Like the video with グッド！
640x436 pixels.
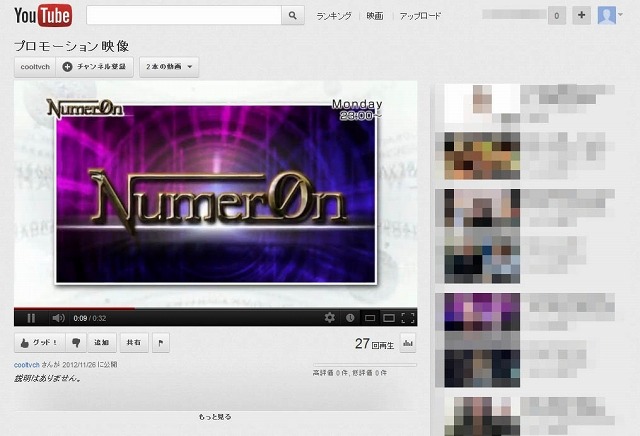click(x=40, y=343)
